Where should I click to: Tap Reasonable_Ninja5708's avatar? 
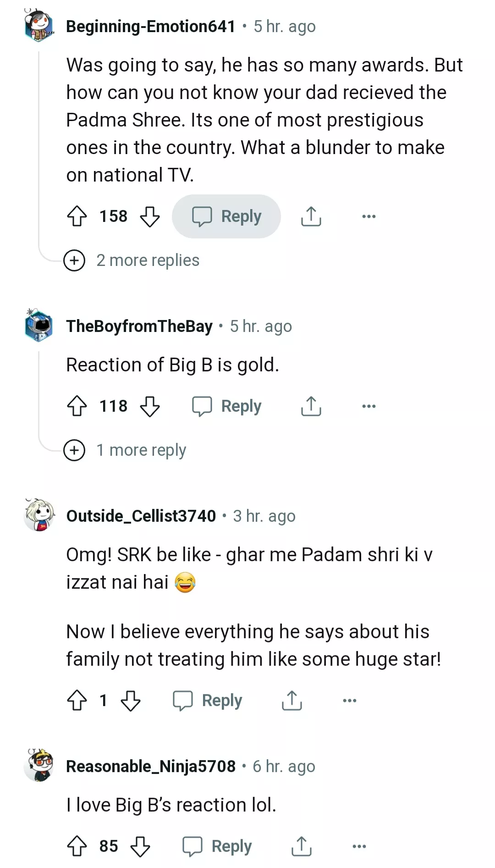coord(39,765)
